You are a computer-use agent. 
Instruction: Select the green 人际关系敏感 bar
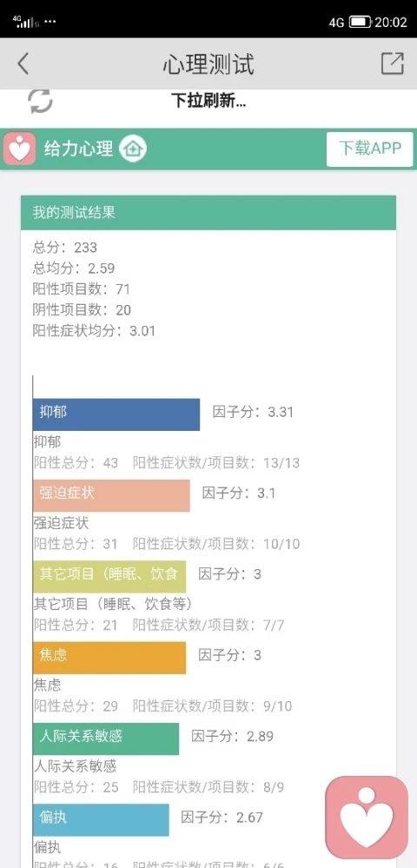106,739
